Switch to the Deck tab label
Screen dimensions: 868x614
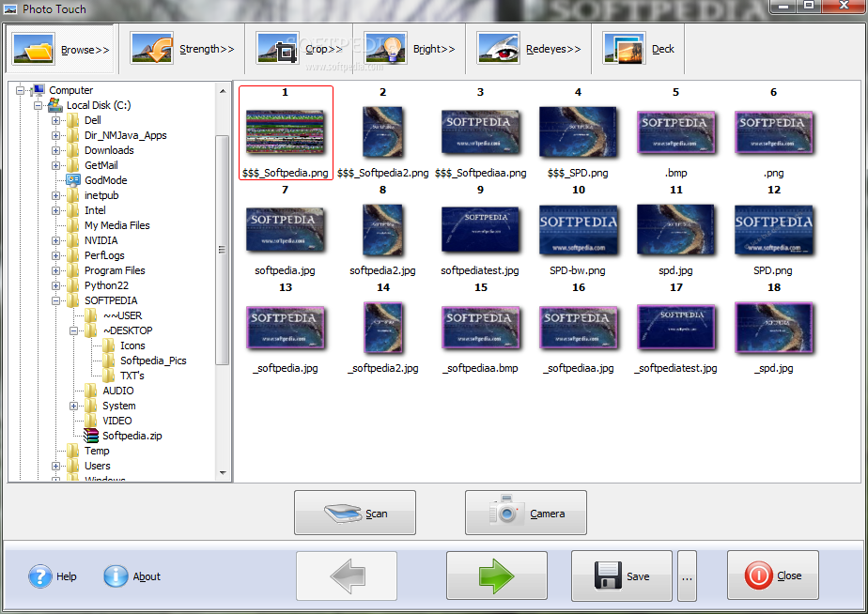(x=662, y=49)
